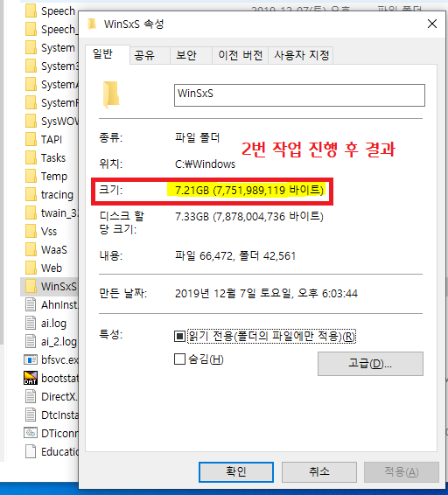Select the Temp folder icon
Screen dimensions: 448x495
pos(31,176)
